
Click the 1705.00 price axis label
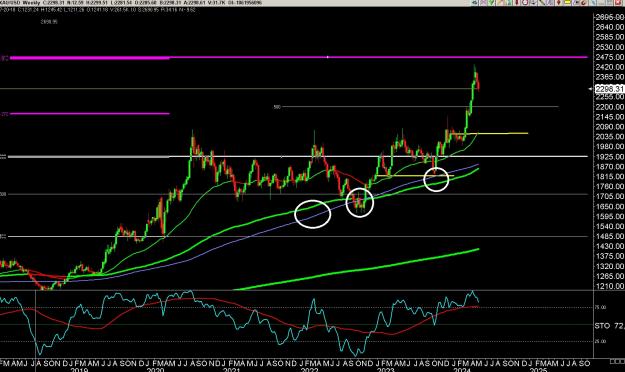[609, 197]
